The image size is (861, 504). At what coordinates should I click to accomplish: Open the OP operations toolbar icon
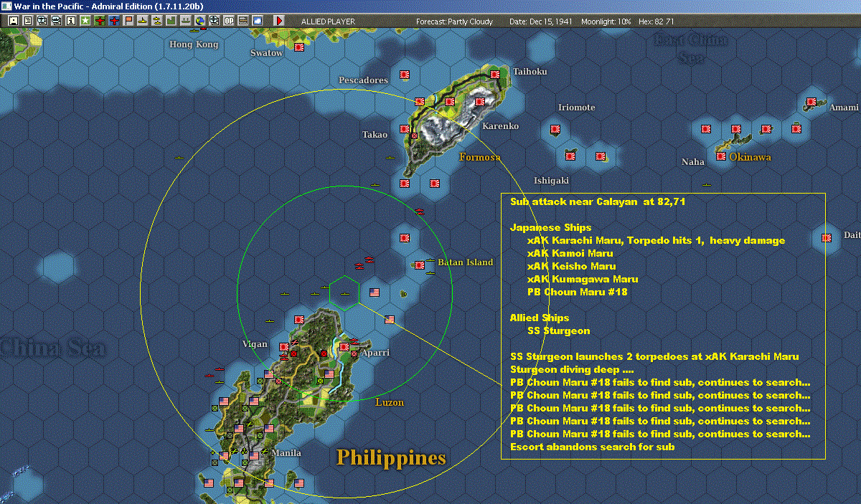pyautogui.click(x=228, y=21)
